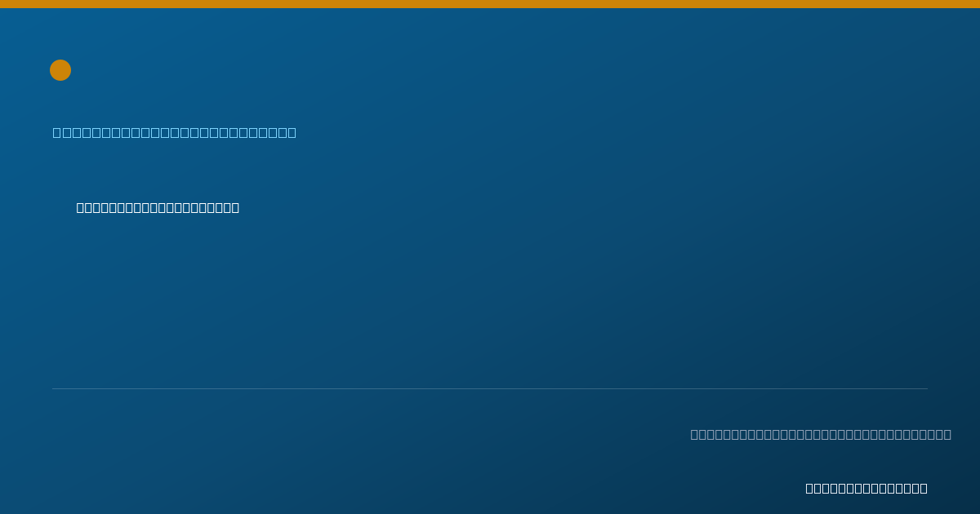This screenshot has height=514, width=980.
Task: Click the thin horizontal divider line
Action: 490,388
